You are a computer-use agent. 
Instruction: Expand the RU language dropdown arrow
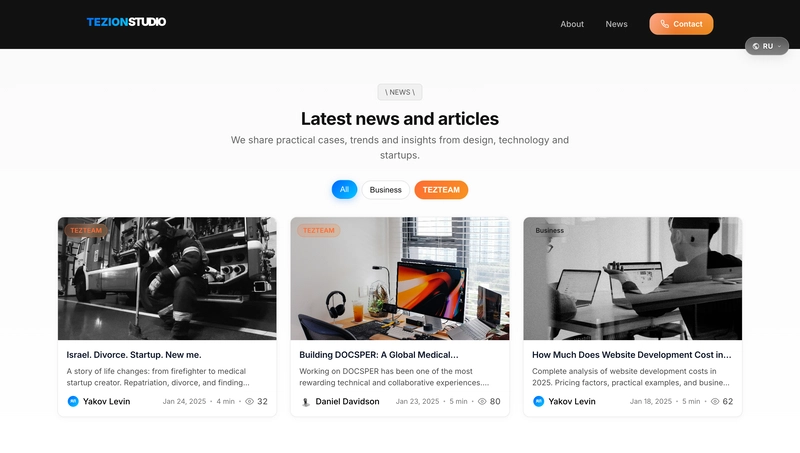780,46
